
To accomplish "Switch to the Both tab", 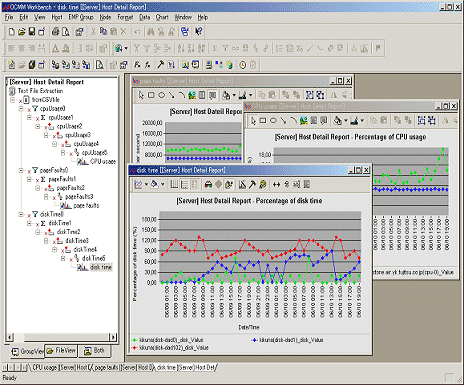I will point(94,351).
